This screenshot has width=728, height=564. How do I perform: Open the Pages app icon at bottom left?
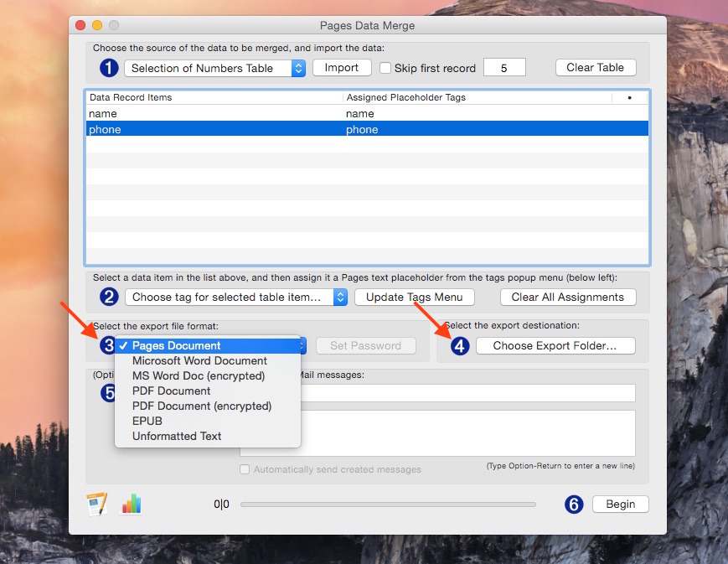[x=97, y=504]
